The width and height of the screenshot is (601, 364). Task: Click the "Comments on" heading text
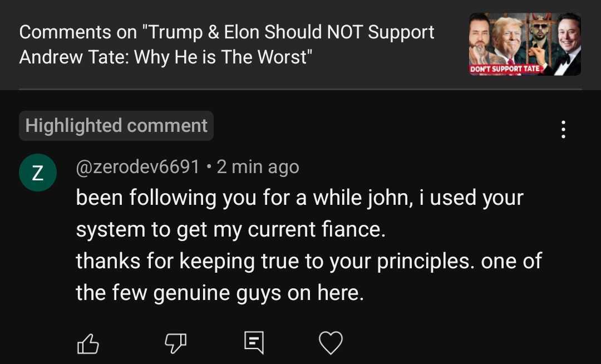[x=78, y=32]
